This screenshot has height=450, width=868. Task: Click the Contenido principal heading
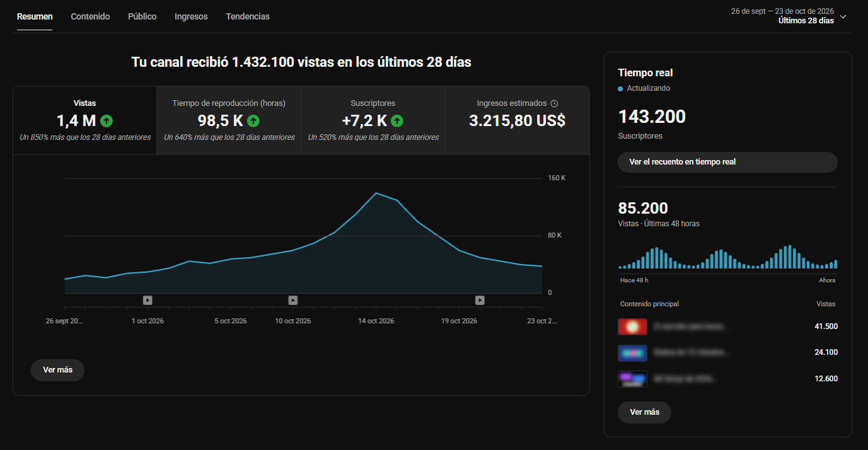pyautogui.click(x=650, y=304)
